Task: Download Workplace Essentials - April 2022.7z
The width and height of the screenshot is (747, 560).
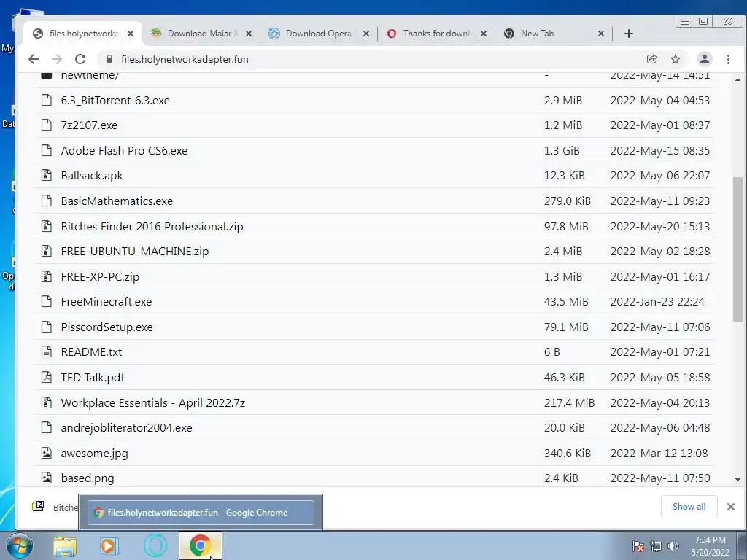Action: (153, 402)
